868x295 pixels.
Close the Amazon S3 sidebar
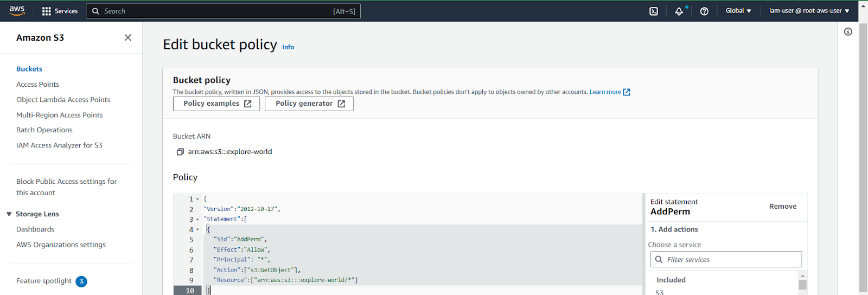point(128,37)
